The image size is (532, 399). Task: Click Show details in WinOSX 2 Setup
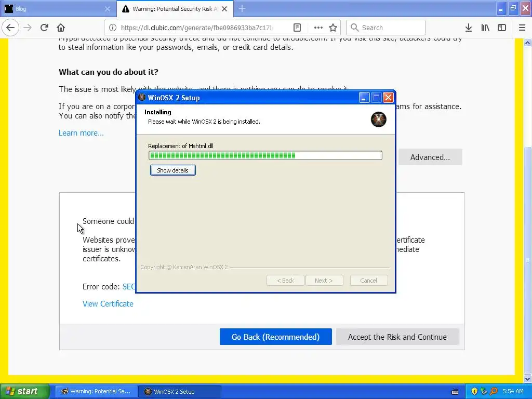click(172, 170)
